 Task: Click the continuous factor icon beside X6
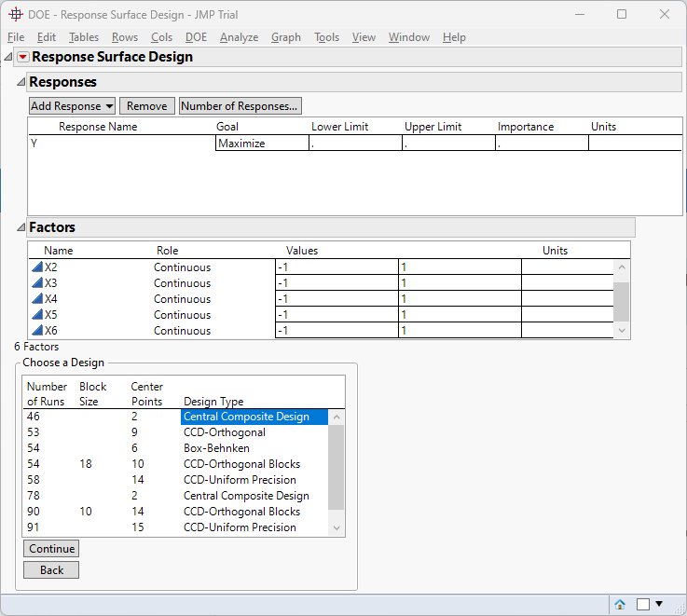[x=37, y=330]
